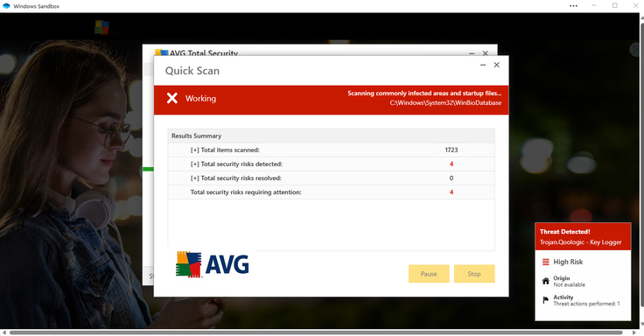The height and width of the screenshot is (336, 644).
Task: Open Threat Detected notification header
Action: 583,236
